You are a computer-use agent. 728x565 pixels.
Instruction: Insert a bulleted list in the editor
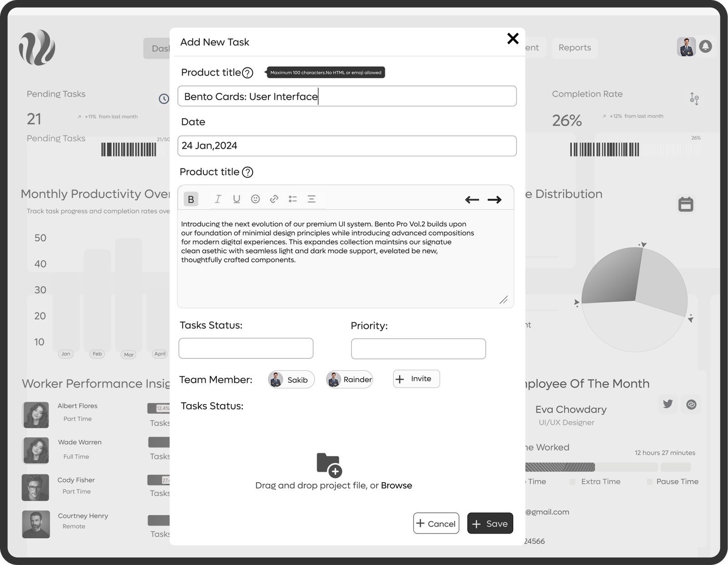[x=293, y=199]
